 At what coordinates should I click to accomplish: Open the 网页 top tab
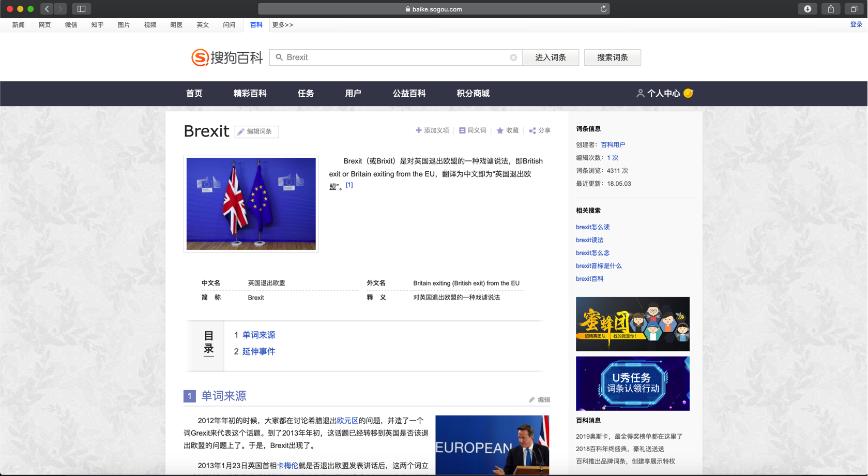click(45, 25)
